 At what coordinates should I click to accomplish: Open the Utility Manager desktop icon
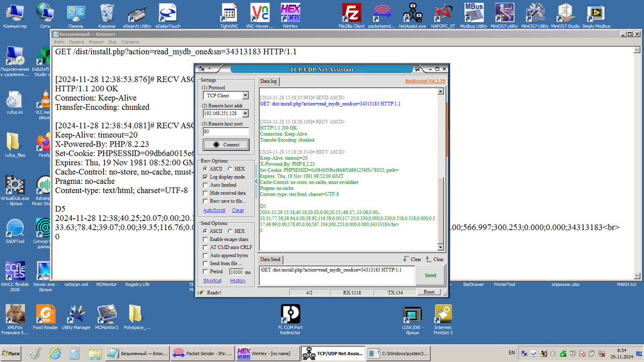coord(76,316)
